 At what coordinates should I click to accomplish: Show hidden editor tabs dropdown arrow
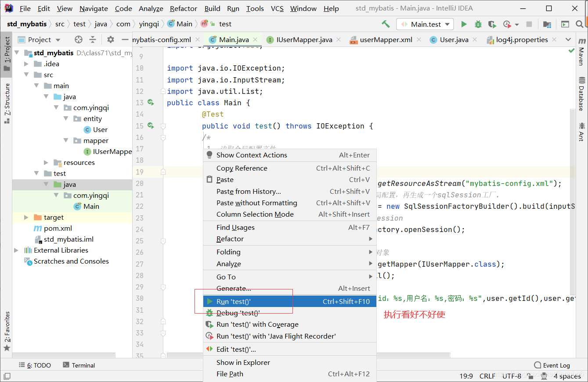click(569, 39)
